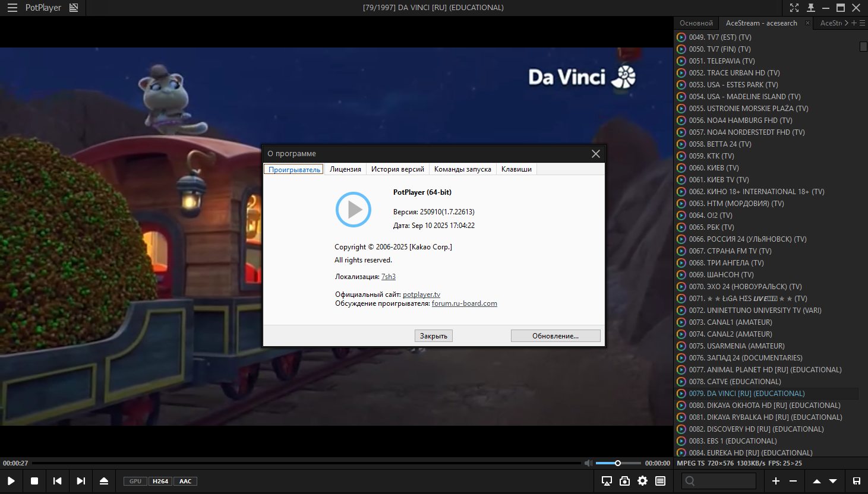The height and width of the screenshot is (494, 868).
Task: Open the playlist tab options menu icon
Action: click(863, 23)
